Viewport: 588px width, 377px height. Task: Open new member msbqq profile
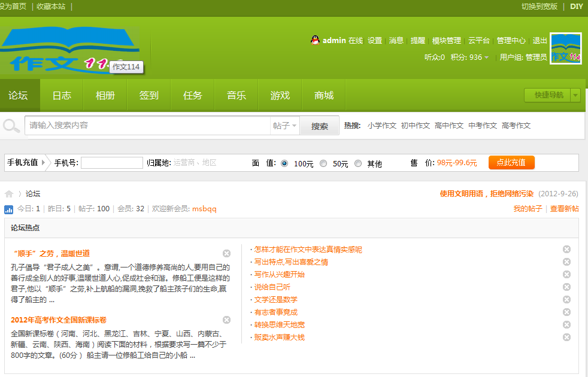(x=204, y=209)
